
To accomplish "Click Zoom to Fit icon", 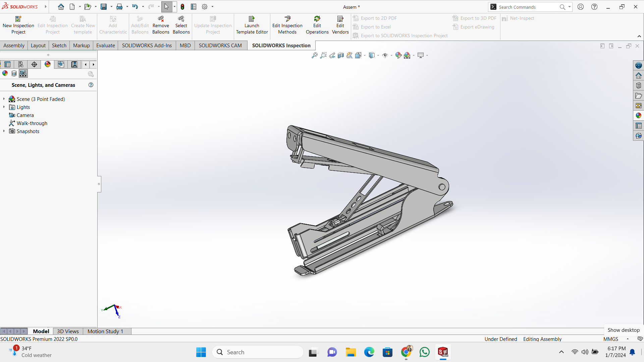I will (x=314, y=55).
